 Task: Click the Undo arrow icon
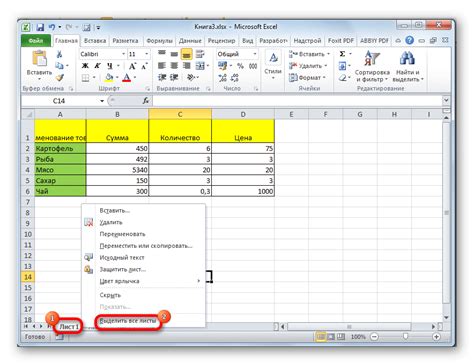[x=52, y=27]
